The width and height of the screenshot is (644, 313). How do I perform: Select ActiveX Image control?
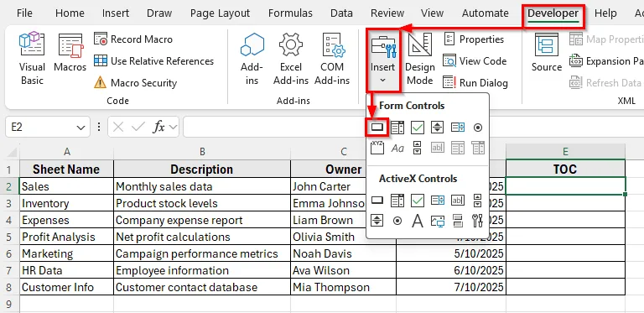point(438,221)
